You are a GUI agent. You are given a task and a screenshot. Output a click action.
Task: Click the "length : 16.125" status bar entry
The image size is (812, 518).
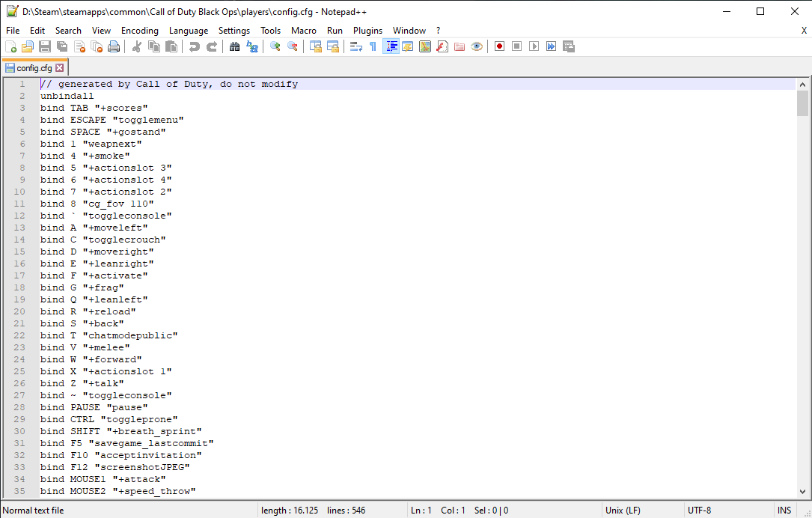[x=290, y=511]
